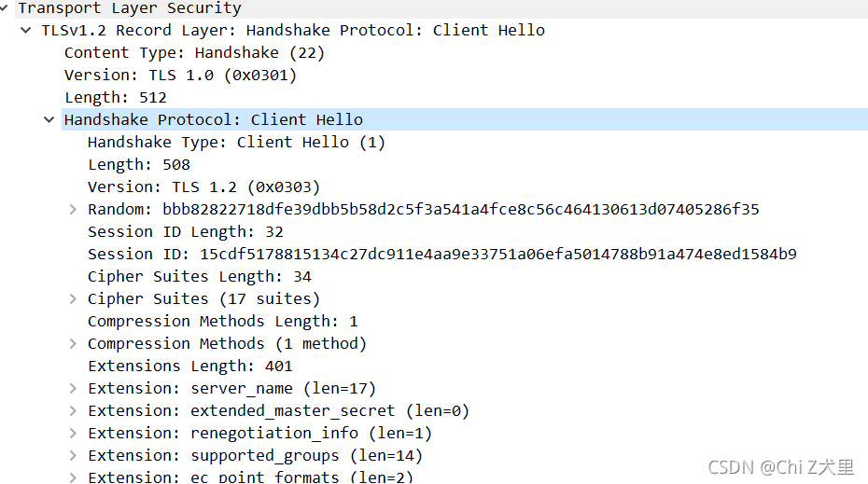
Task: Collapse Handshake Protocol: Client Hello node
Action: point(49,119)
